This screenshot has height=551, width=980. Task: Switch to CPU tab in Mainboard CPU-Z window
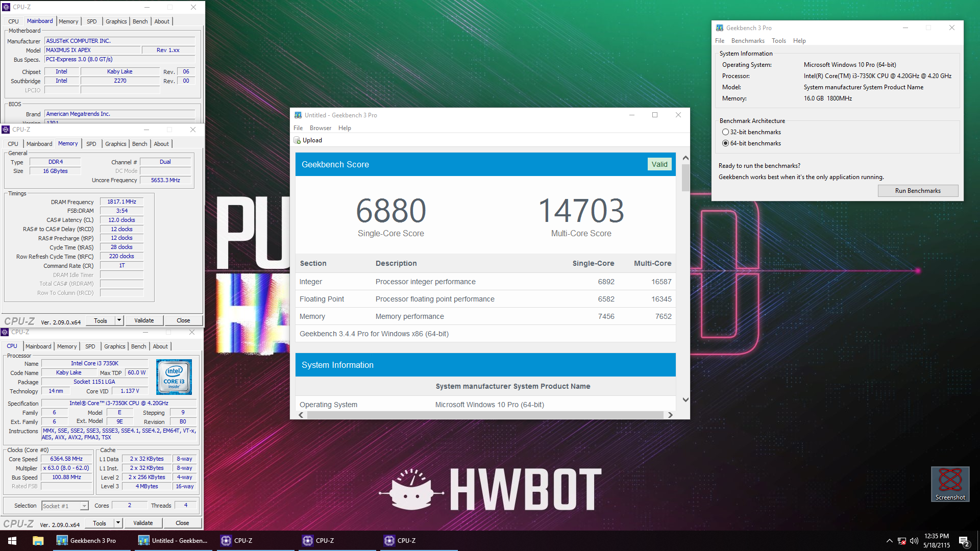coord(14,21)
